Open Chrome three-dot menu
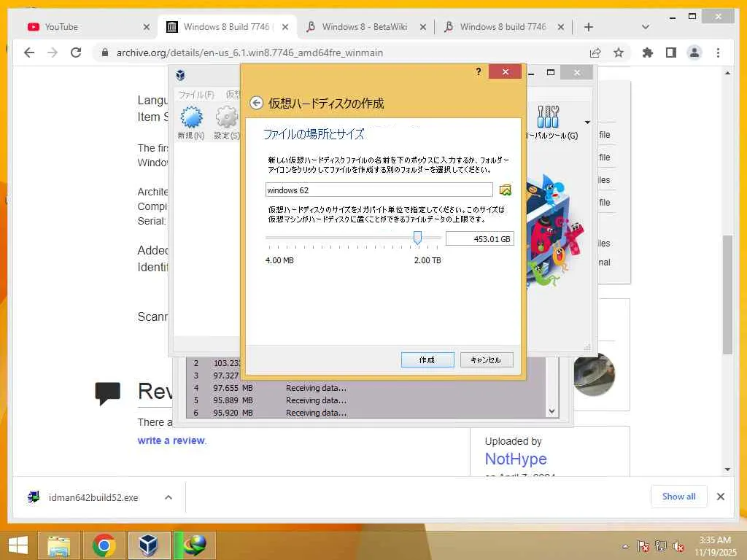Screen dimensions: 747x560 (x=718, y=52)
